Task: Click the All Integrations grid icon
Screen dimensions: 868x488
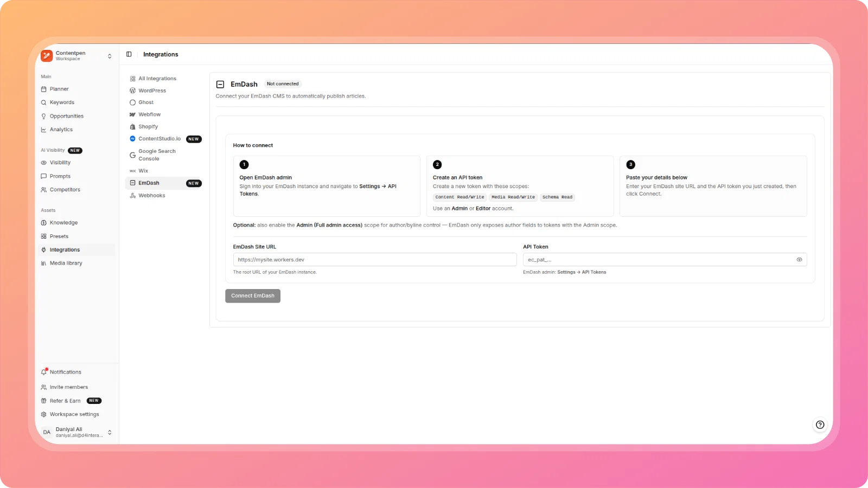Action: [x=132, y=79]
